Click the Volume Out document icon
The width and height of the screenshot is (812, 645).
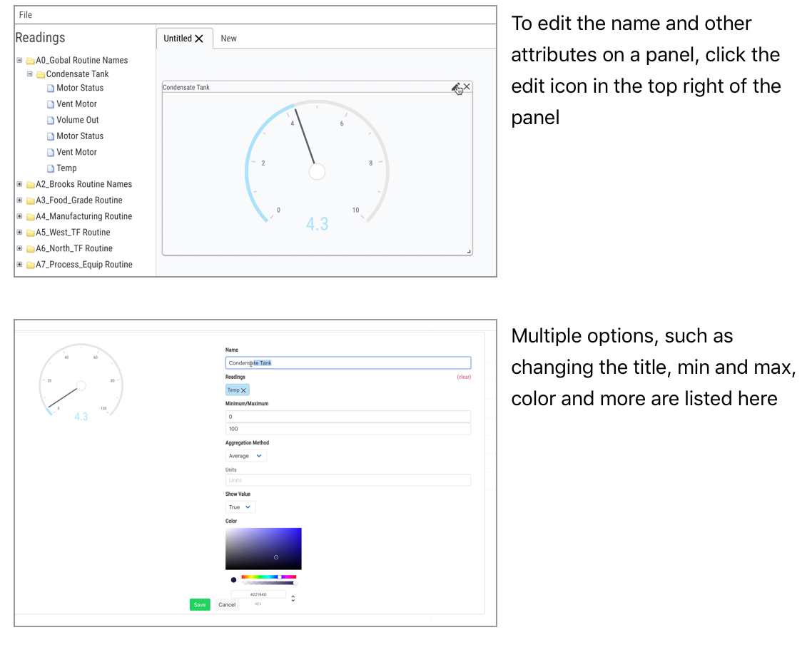pyautogui.click(x=51, y=120)
